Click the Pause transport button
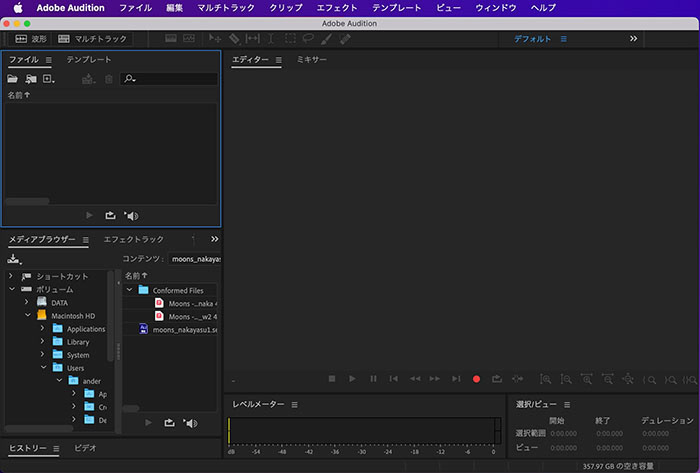 coord(373,378)
